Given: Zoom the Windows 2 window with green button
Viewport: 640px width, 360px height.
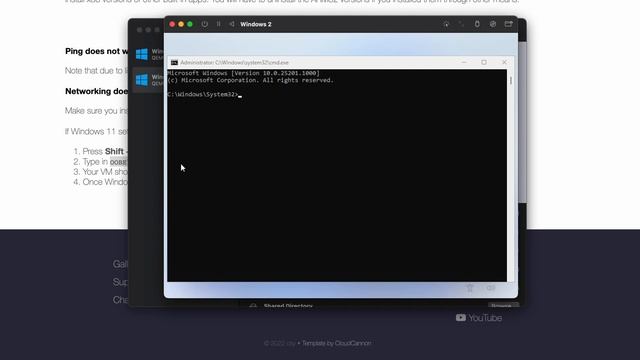Looking at the screenshot, I should point(190,24).
